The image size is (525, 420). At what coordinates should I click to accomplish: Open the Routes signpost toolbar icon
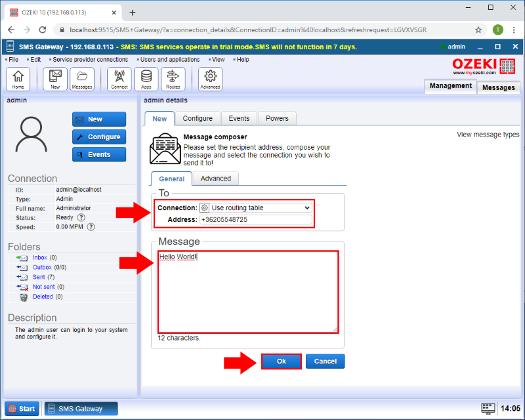[x=173, y=79]
